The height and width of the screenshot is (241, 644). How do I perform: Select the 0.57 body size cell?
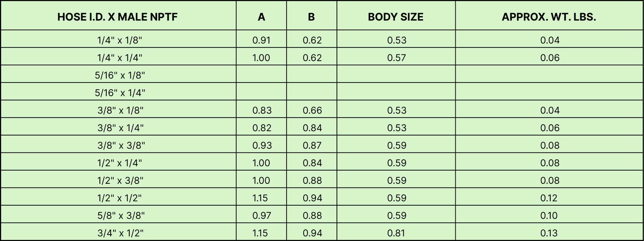(397, 58)
